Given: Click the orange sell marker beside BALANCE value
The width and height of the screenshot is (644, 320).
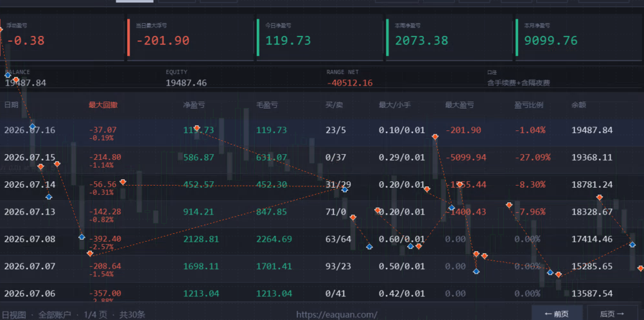Looking at the screenshot, I should click(x=16, y=80).
